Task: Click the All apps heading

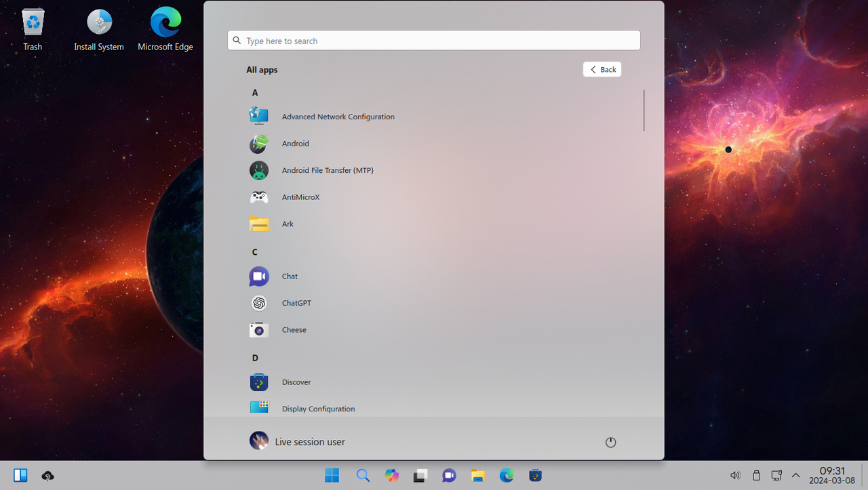Action: point(262,70)
